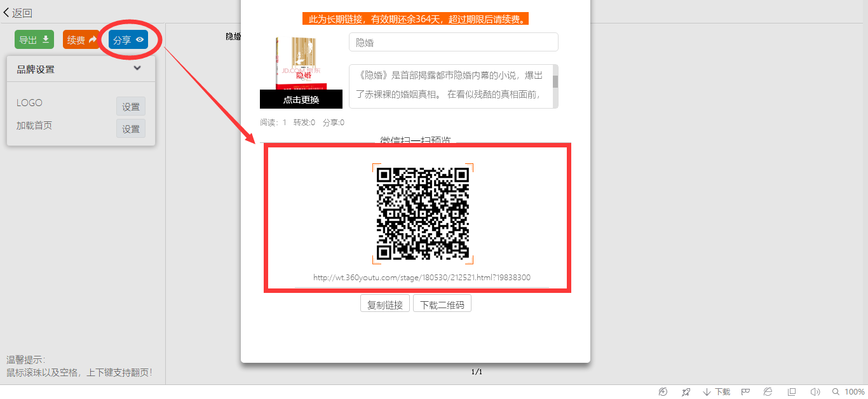Click the 下载二维码 download QR button
This screenshot has width=868, height=399.
[x=442, y=304]
